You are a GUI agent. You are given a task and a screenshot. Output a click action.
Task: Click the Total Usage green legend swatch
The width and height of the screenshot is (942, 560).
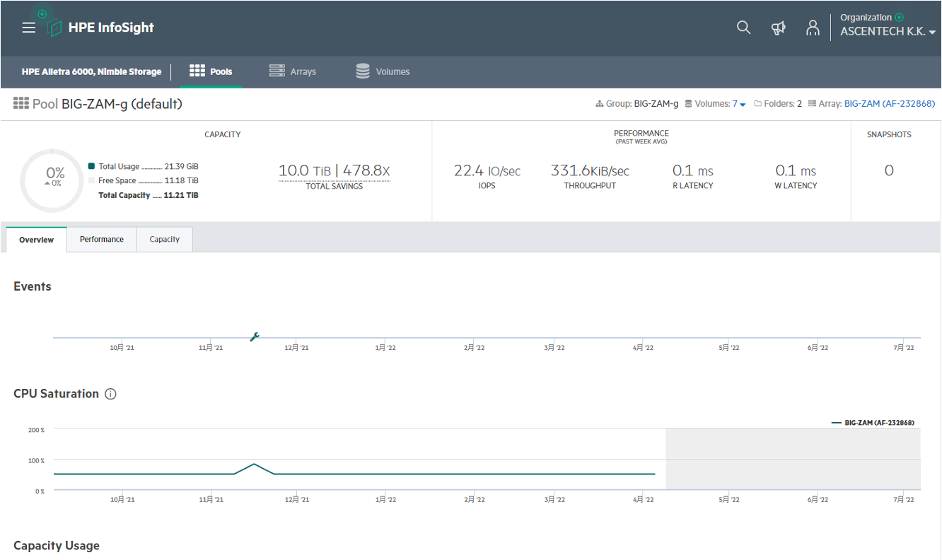(x=91, y=166)
